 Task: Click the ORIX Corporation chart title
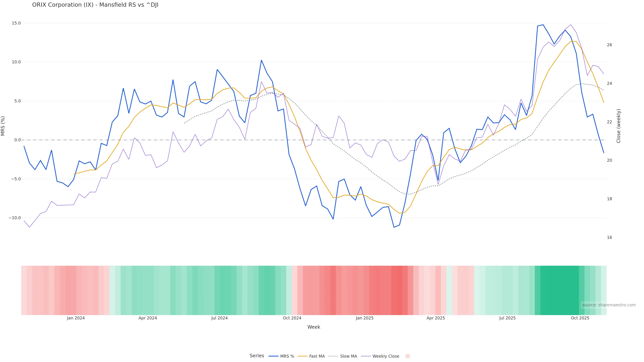point(95,5)
